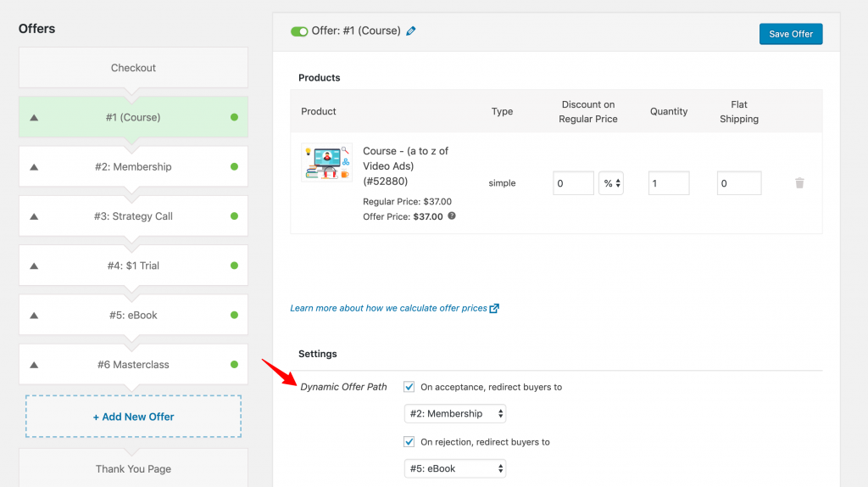Uncheck On acceptance redirect buyers checkbox
Screen dimensions: 868x487
(x=409, y=387)
